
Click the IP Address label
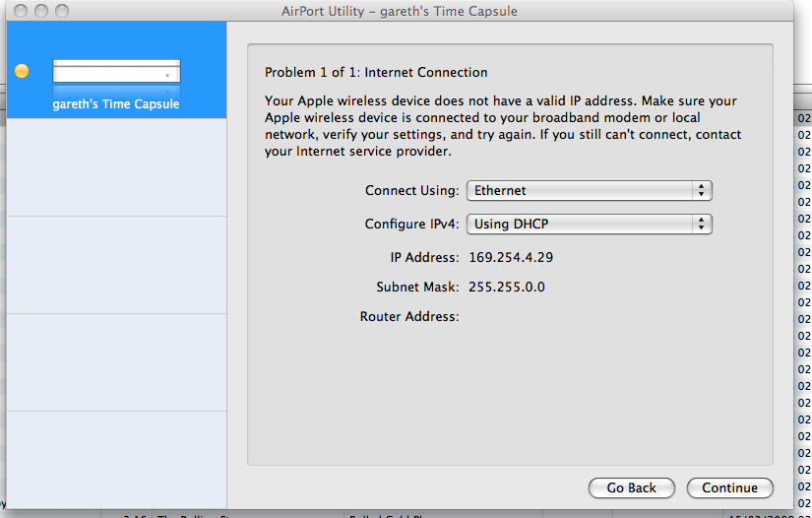coord(424,257)
